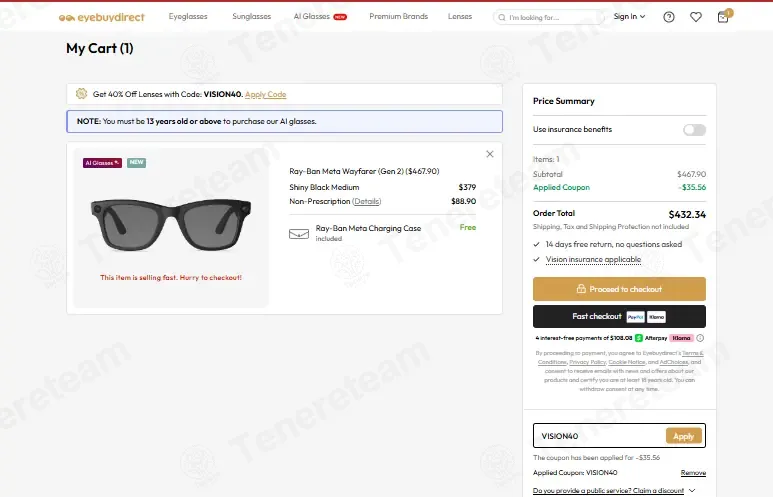Click the Klarna payment info icon
The height and width of the screenshot is (497, 773).
click(700, 338)
